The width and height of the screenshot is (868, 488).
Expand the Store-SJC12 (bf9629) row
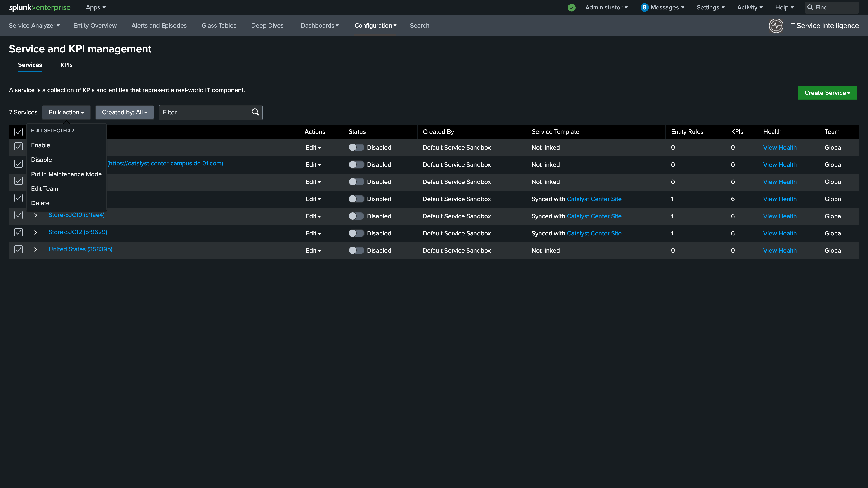point(36,232)
